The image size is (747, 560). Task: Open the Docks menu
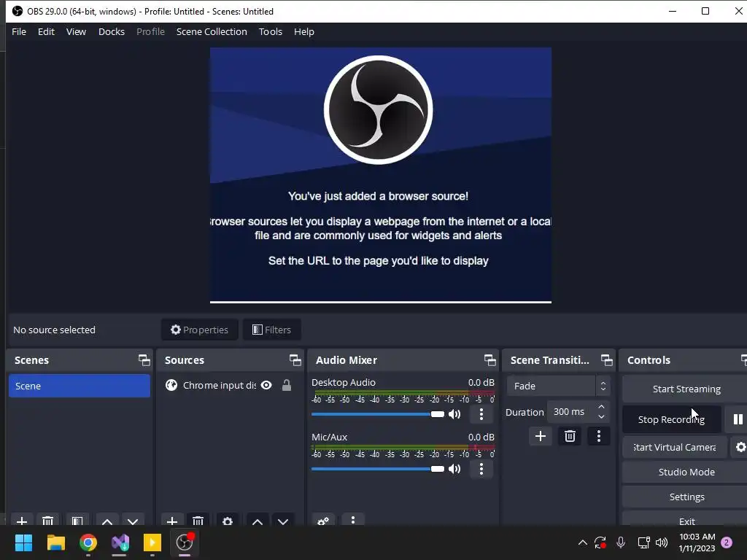[x=112, y=32]
